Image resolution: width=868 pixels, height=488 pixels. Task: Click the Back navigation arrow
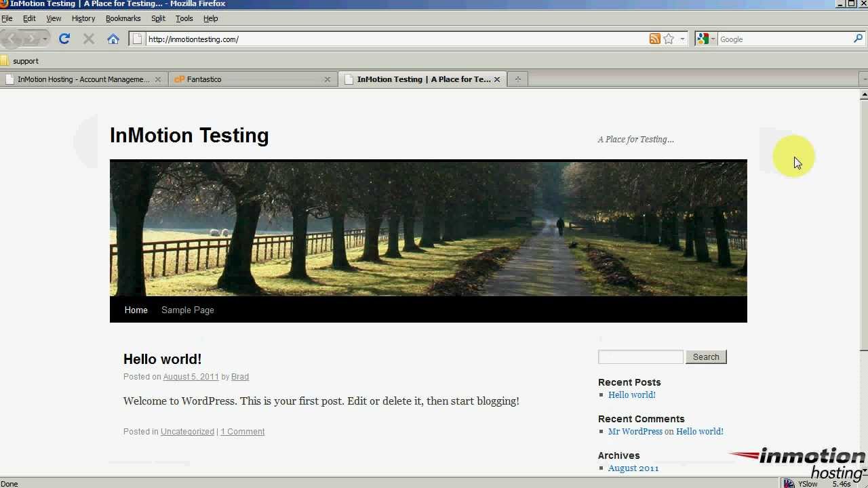pos(11,39)
